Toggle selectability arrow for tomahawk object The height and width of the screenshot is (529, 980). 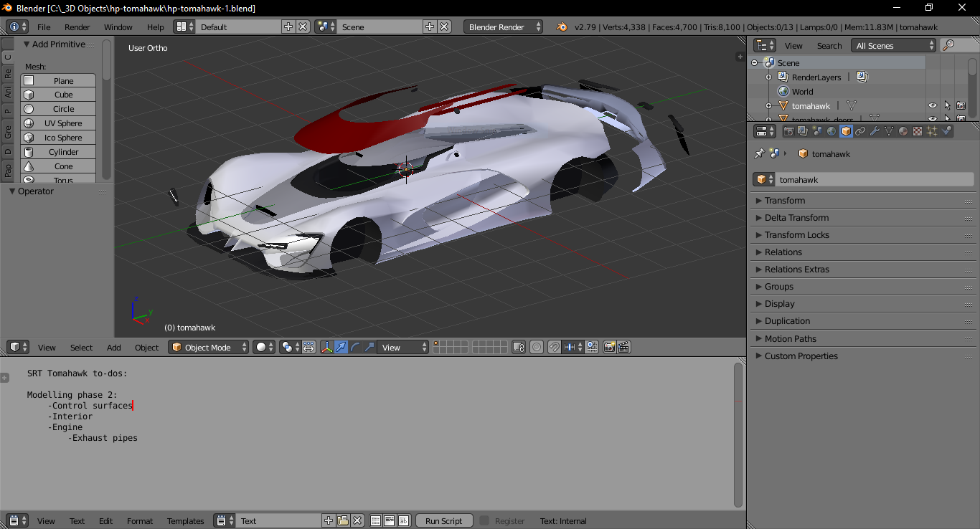click(947, 105)
